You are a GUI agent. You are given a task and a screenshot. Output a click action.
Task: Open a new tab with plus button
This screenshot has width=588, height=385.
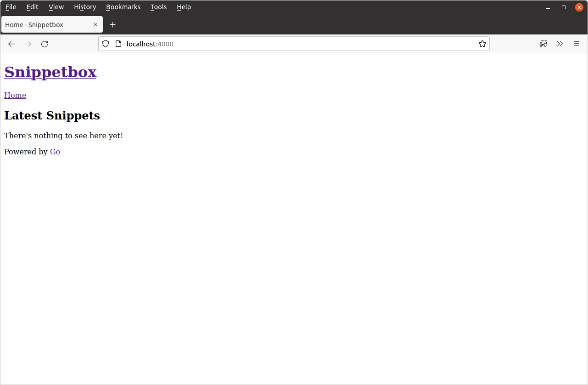[x=112, y=25]
